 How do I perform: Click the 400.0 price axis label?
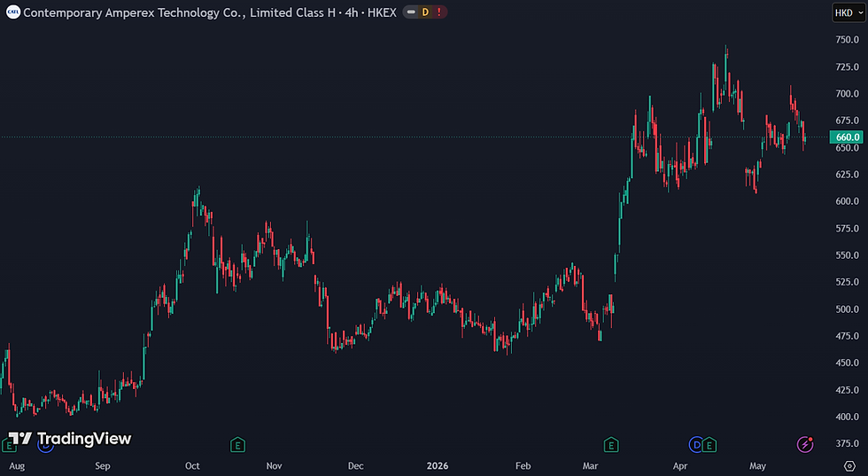847,417
